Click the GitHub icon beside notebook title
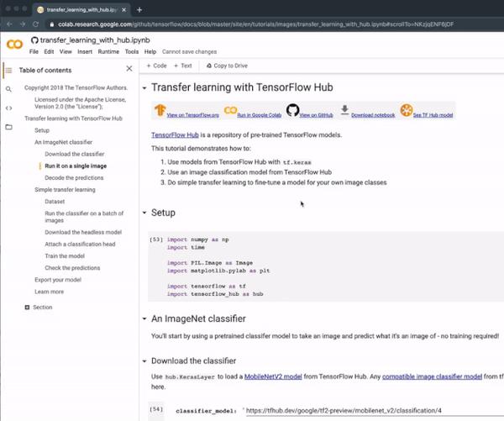The height and width of the screenshot is (421, 504). click(34, 40)
